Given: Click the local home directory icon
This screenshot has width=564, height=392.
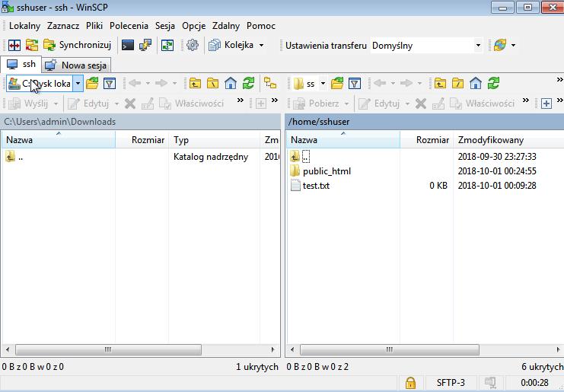Looking at the screenshot, I should (x=231, y=84).
